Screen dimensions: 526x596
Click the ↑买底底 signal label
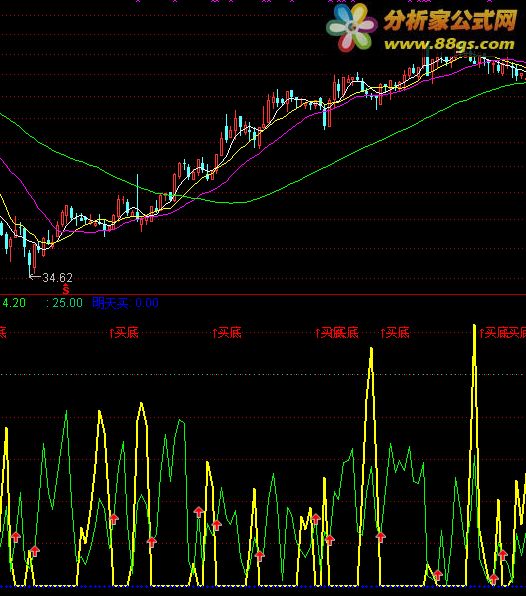coord(337,333)
